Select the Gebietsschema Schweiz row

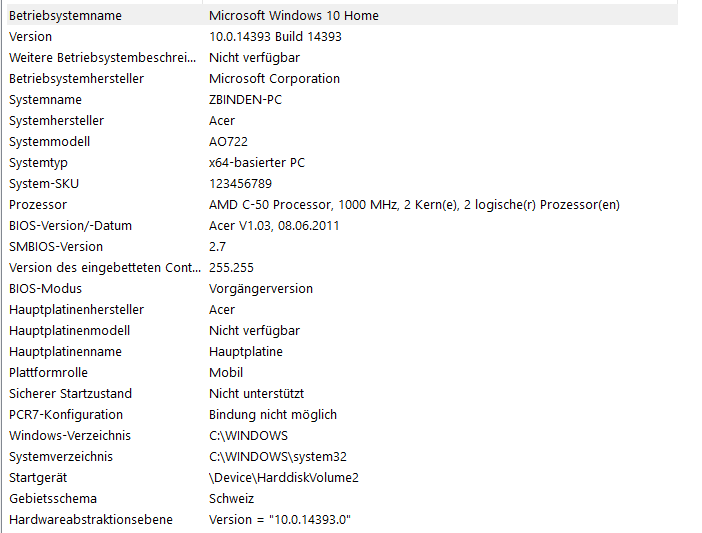coord(342,499)
